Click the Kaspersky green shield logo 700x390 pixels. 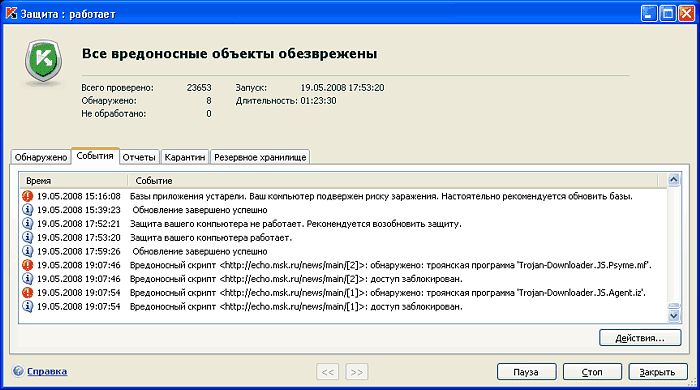[x=43, y=61]
